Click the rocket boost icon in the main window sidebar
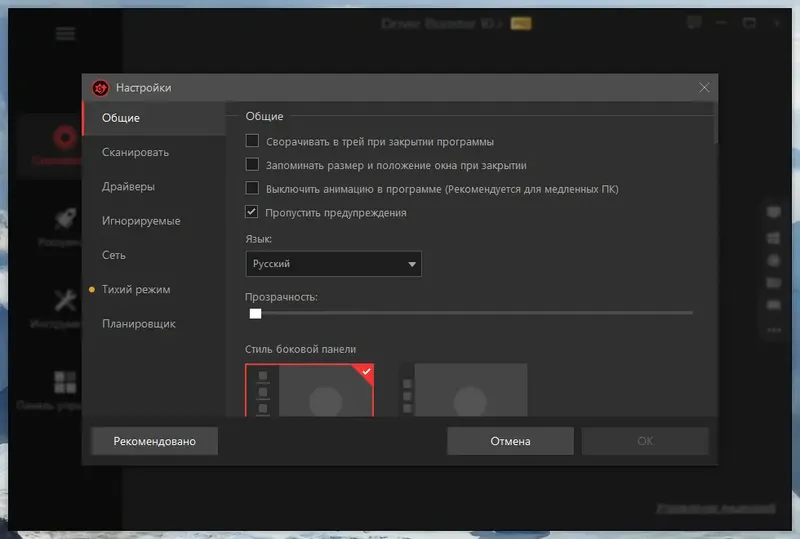 (65, 219)
